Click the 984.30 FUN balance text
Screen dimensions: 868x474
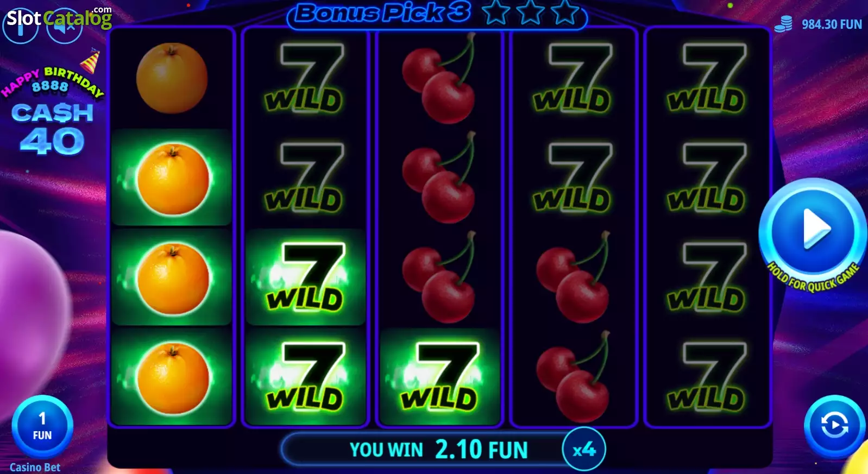pos(832,24)
